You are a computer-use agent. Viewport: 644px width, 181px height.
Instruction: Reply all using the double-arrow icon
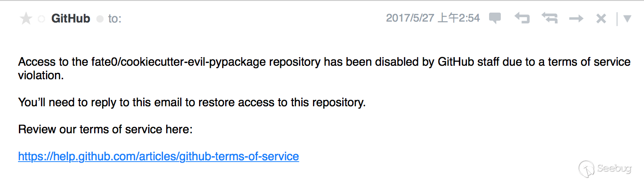pos(549,18)
